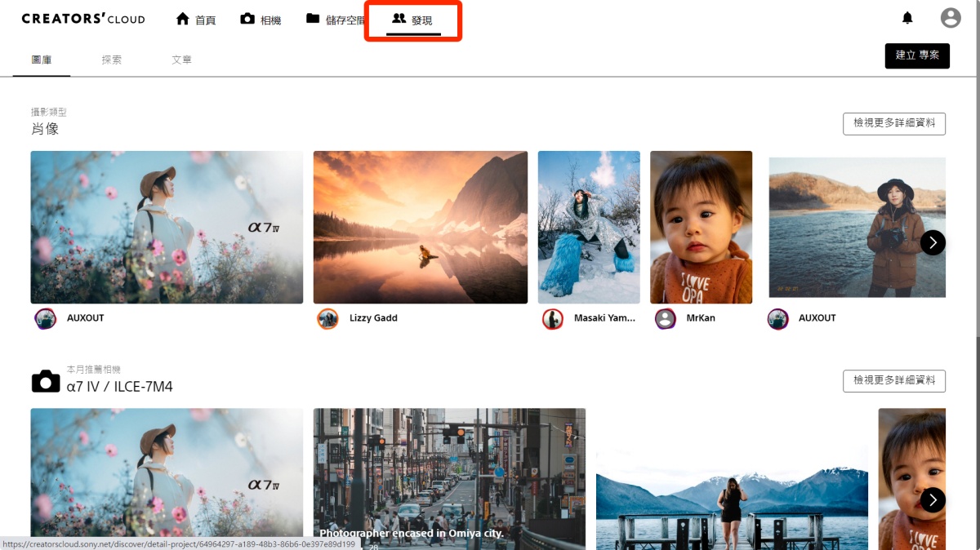The width and height of the screenshot is (980, 550).
Task: Open Lizzy Gadd's profile avatar
Action: [x=327, y=318]
